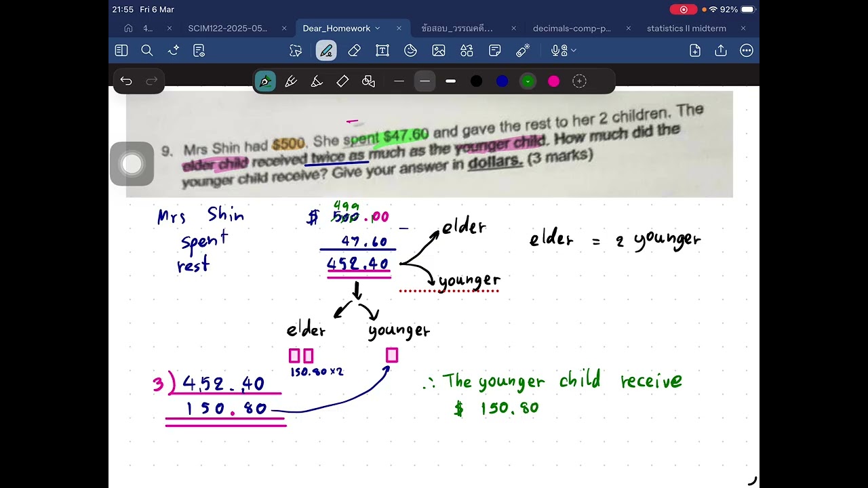Image resolution: width=868 pixels, height=488 pixels.
Task: Expand the Dear_Homework tab dropdown
Action: click(378, 28)
